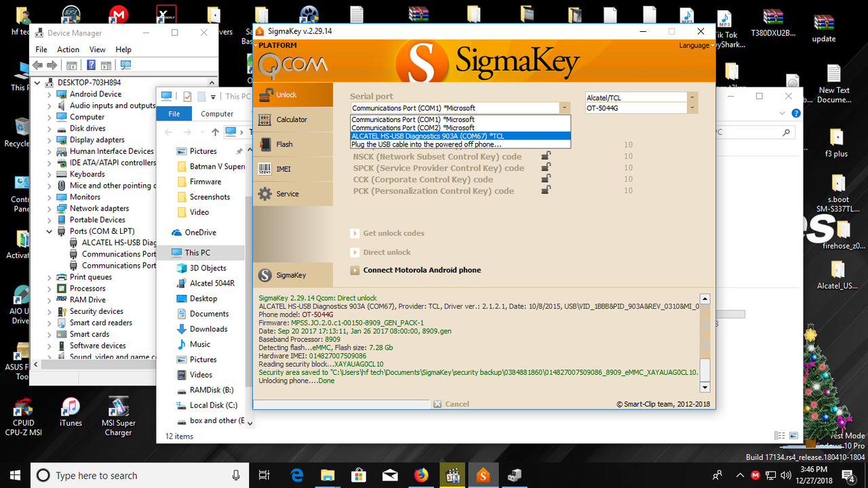Open the New Text Document desktop file
868x488 pixels.
(834, 84)
